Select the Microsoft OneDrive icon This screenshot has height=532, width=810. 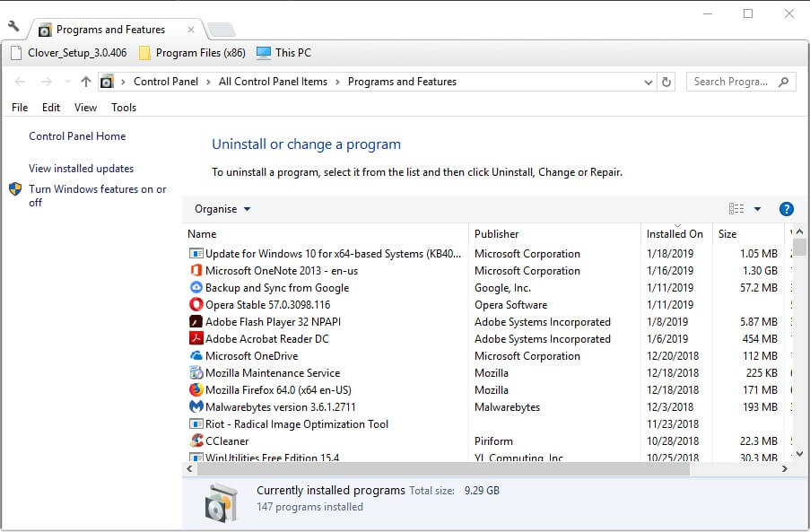(x=196, y=356)
